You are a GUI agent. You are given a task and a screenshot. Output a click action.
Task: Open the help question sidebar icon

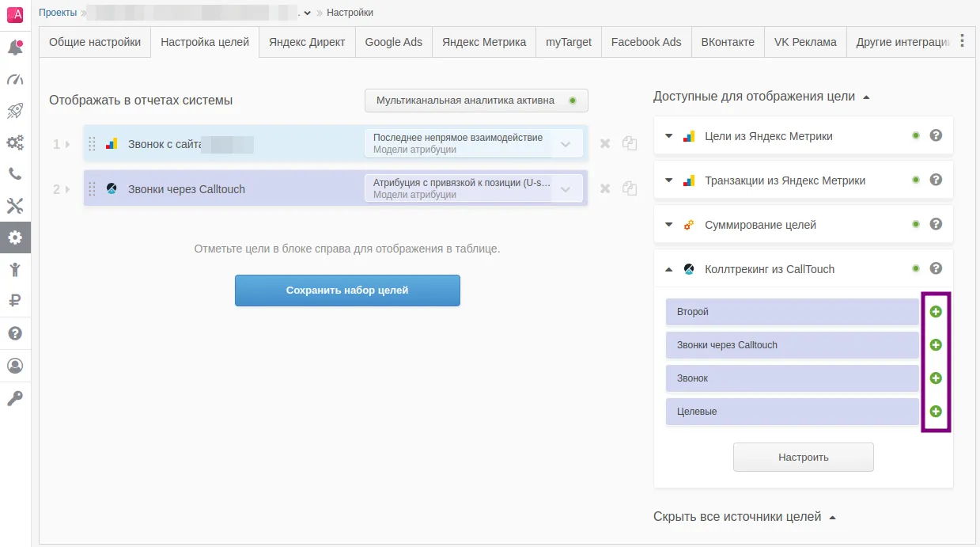(15, 333)
